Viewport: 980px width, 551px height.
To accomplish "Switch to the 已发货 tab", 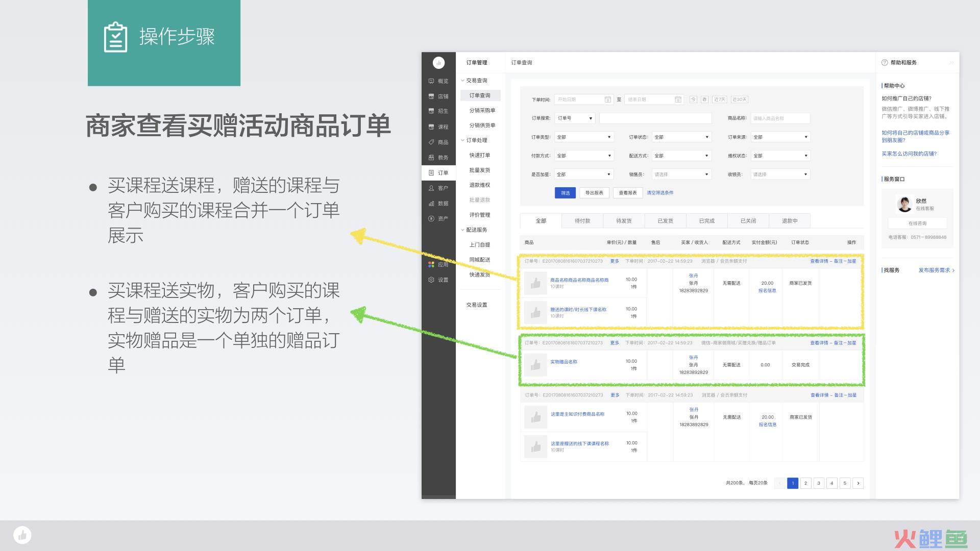I will (665, 221).
